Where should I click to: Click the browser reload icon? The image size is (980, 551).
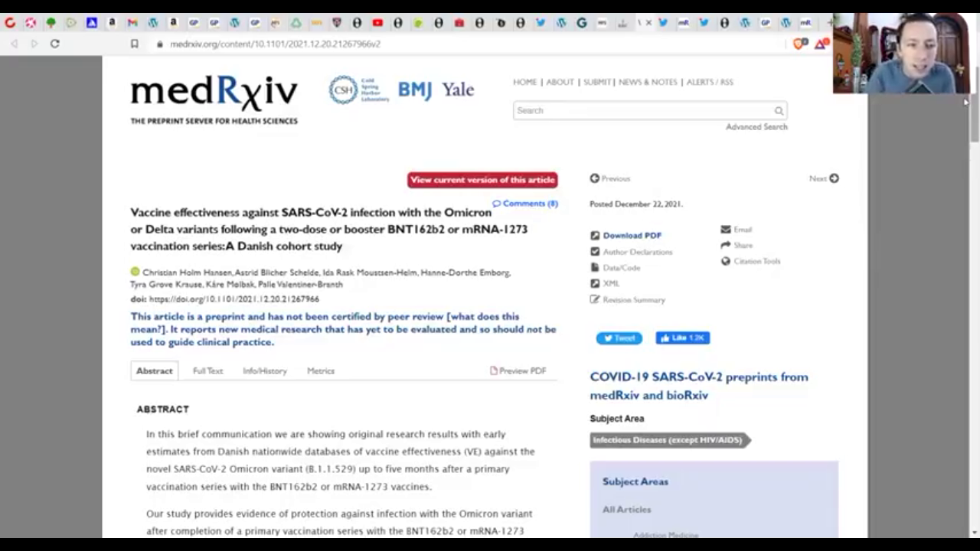pos(54,44)
